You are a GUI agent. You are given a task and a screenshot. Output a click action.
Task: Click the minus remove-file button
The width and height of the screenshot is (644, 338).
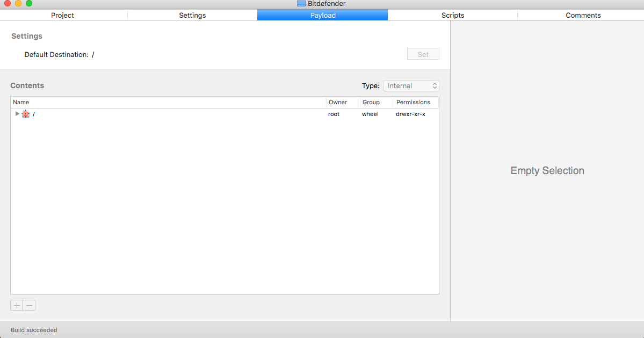[x=29, y=305]
